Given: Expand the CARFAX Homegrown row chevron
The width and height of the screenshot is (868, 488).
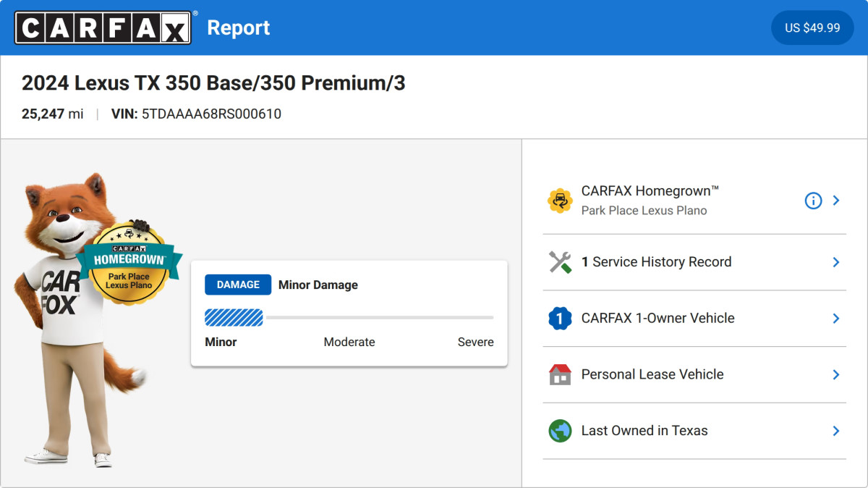Looking at the screenshot, I should (x=836, y=201).
